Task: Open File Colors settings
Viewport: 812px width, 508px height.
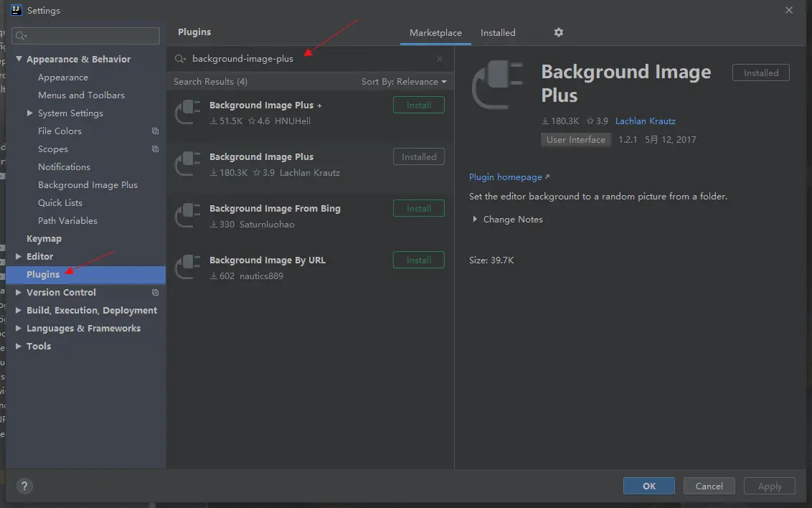Action: (60, 131)
